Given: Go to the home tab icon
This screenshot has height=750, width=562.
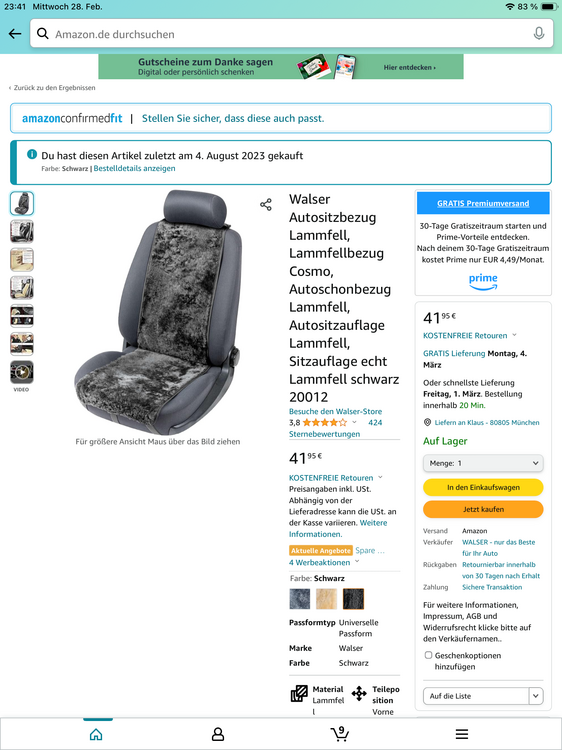Looking at the screenshot, I should pos(96,734).
